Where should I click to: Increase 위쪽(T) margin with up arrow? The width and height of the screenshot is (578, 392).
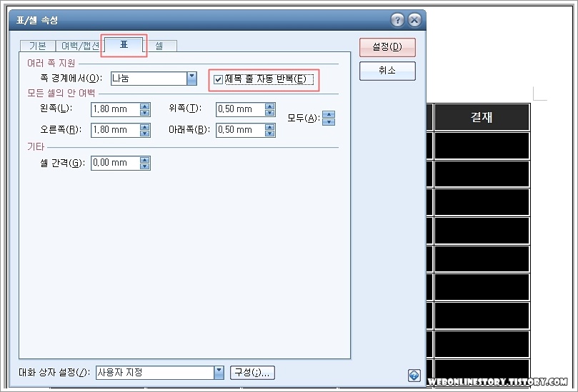tap(270, 106)
